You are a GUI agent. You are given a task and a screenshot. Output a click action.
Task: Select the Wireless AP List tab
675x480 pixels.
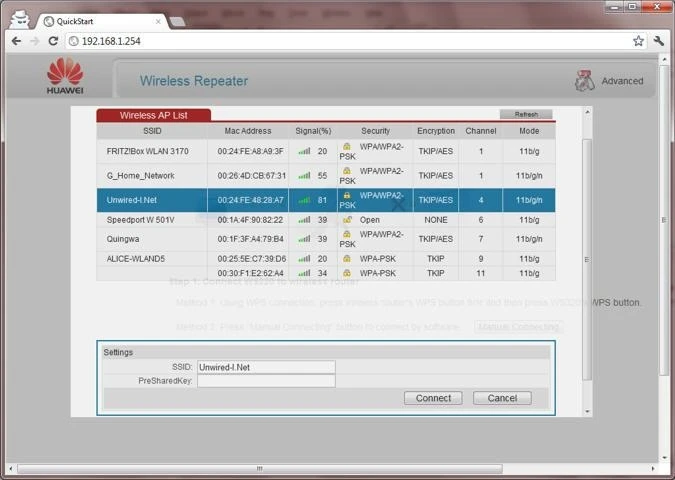(x=154, y=115)
